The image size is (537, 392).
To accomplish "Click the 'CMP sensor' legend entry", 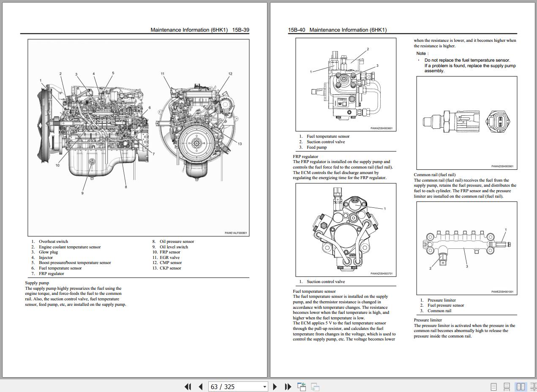I will tap(171, 263).
